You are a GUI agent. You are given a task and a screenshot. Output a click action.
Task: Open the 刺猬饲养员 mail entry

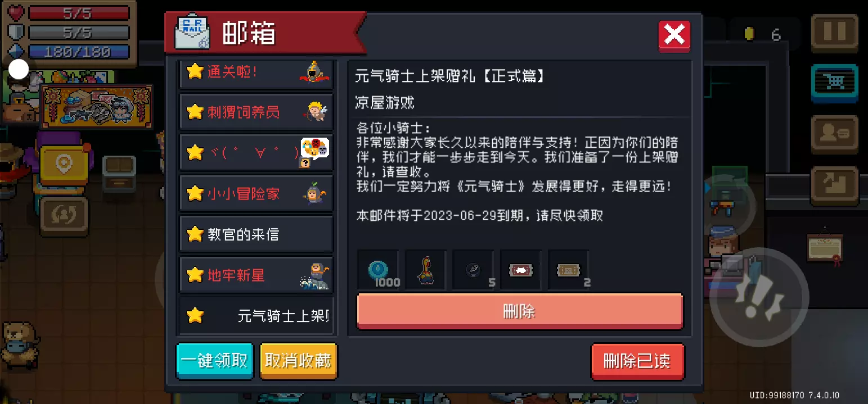click(x=257, y=112)
